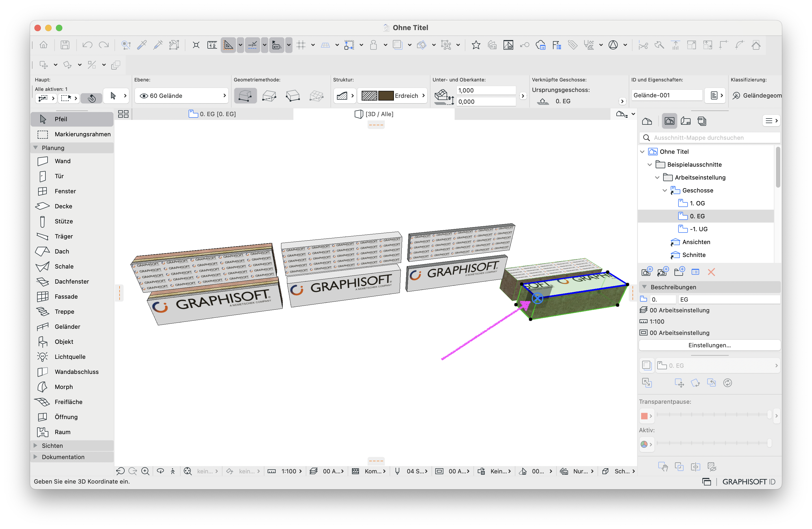Click the Save floppy icon
Screen dimensions: 812x529
click(x=65, y=45)
